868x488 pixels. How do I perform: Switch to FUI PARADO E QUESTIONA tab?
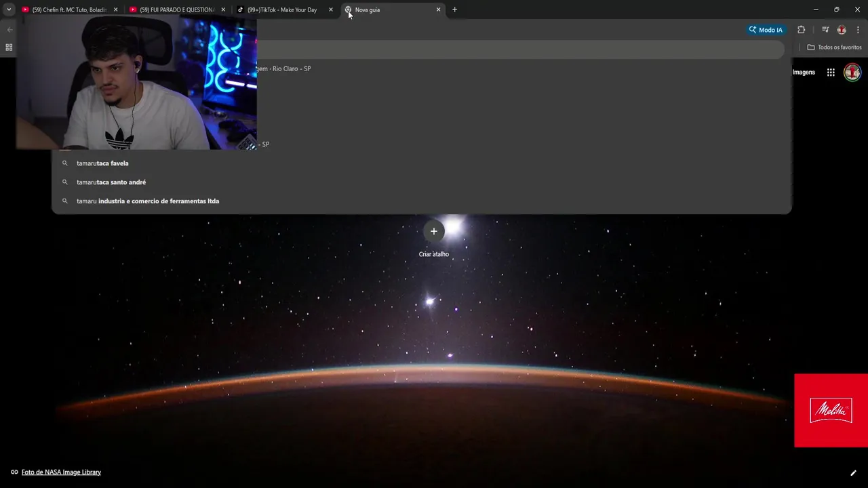[177, 9]
